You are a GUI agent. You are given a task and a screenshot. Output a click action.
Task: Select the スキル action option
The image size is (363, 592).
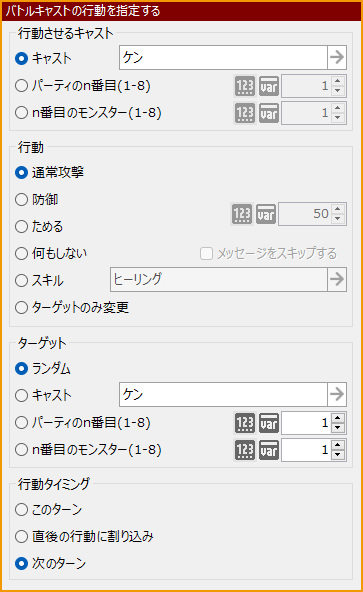point(40,281)
